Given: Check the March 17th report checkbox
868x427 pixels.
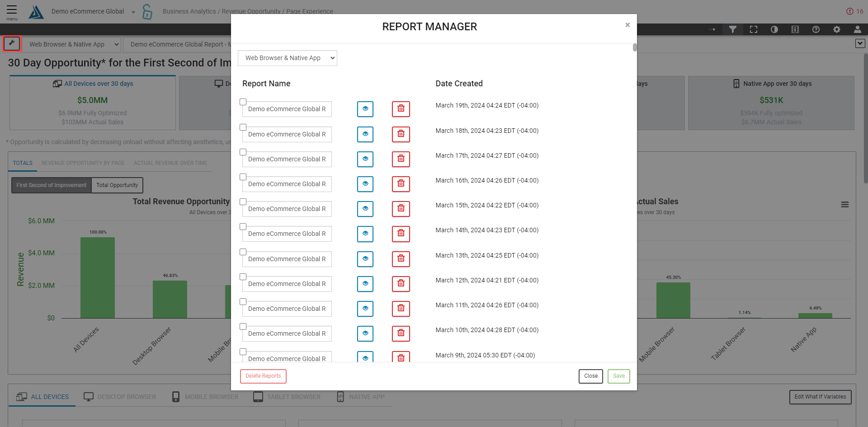Looking at the screenshot, I should pos(243,152).
